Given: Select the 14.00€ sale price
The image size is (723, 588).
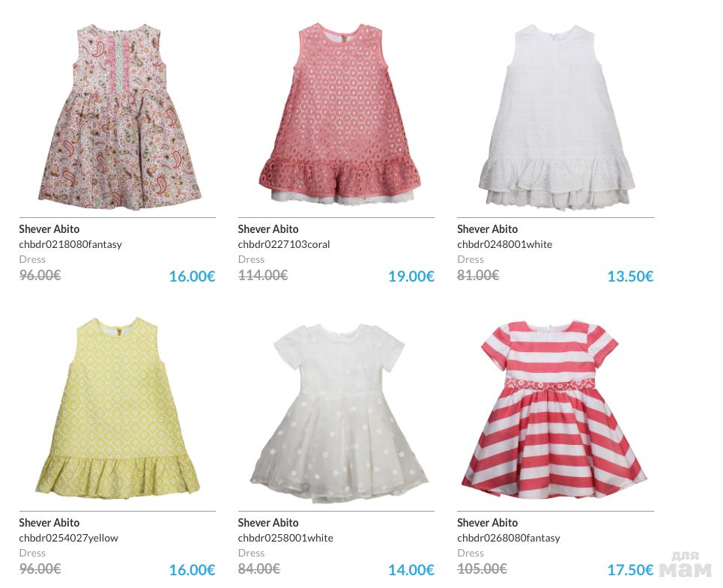Looking at the screenshot, I should click(411, 570).
